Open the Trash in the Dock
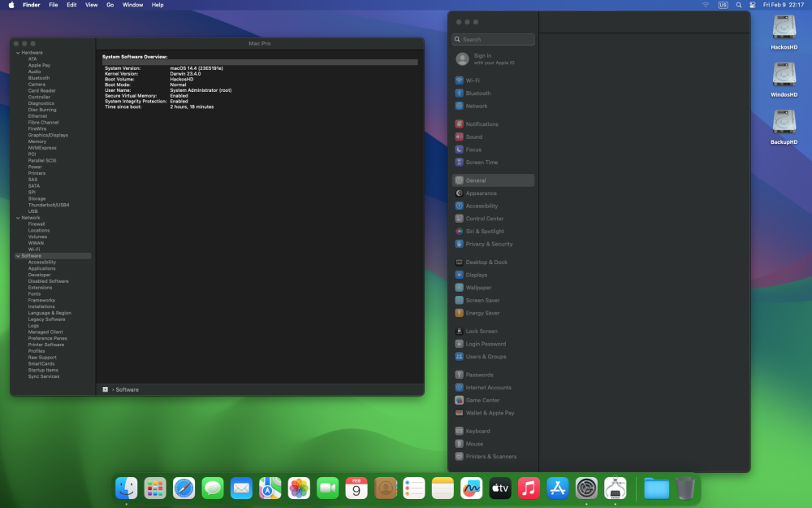The image size is (812, 508). click(x=685, y=488)
